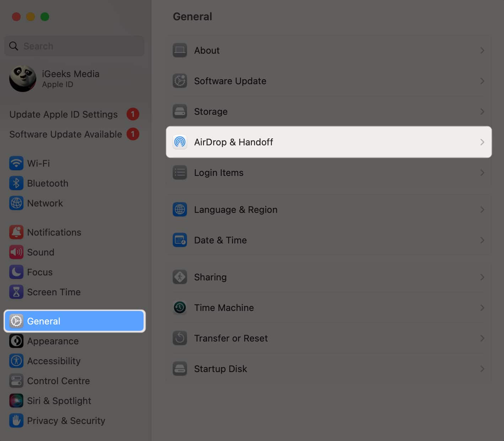504x441 pixels.
Task: Select Siri & Spotlight label
Action: coord(59,401)
